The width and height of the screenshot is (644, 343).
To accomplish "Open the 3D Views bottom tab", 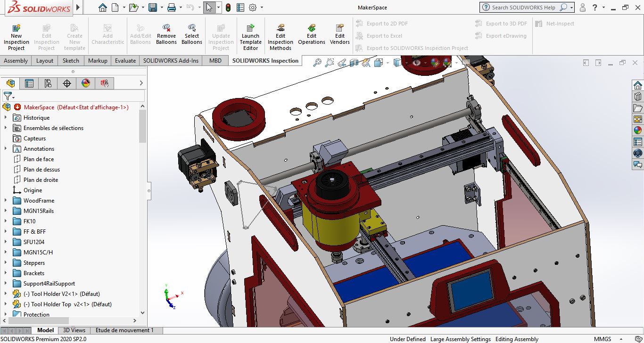I will click(x=74, y=330).
